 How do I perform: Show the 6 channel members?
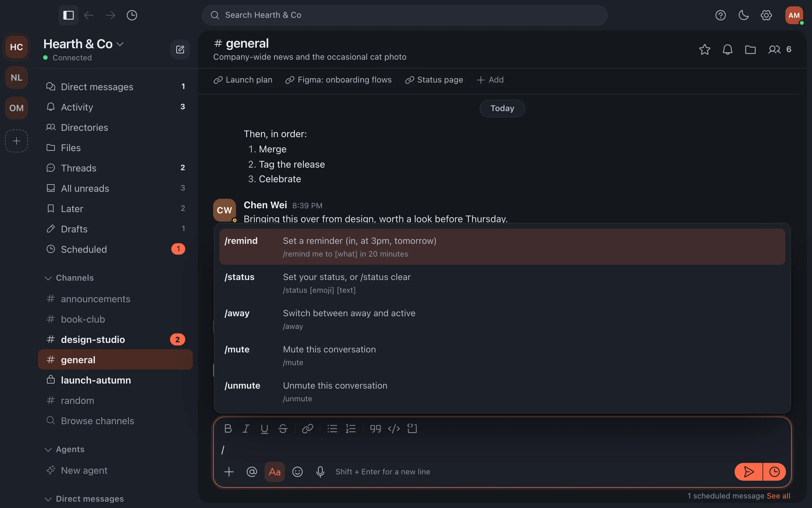click(780, 50)
